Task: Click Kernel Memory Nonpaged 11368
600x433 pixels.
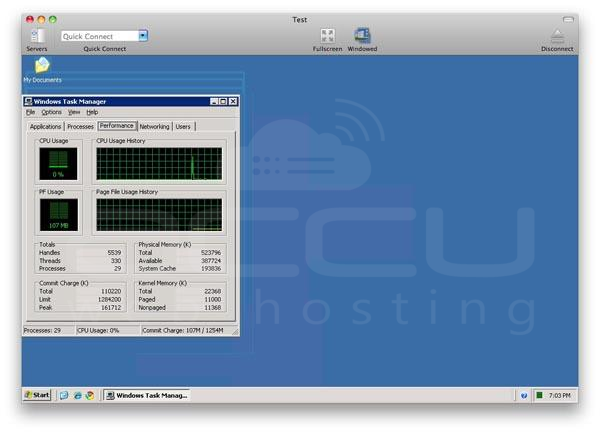Action: [212, 308]
